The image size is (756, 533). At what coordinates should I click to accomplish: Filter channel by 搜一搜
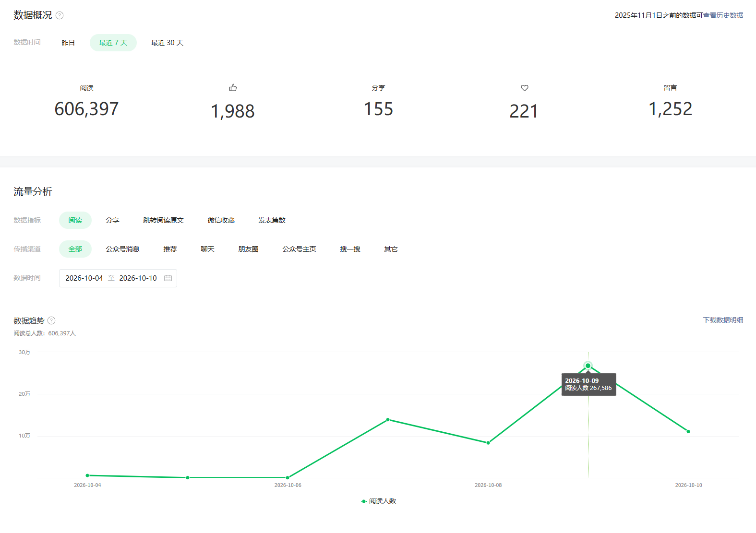tap(350, 249)
